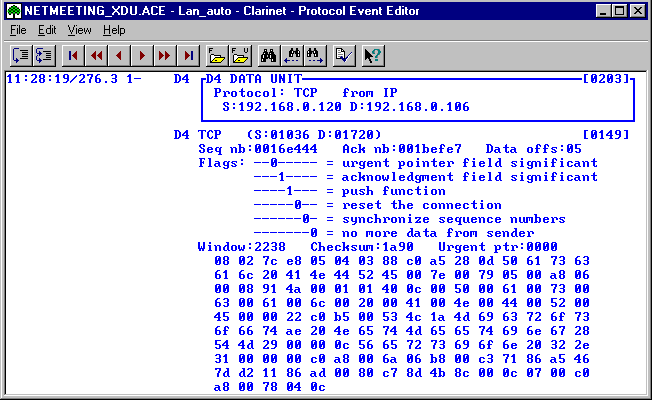Click the second toolbar icon, the detailed list view

click(44, 55)
